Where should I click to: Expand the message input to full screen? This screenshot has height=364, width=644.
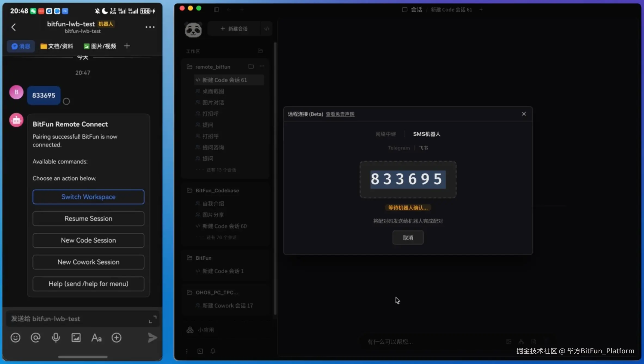click(153, 319)
